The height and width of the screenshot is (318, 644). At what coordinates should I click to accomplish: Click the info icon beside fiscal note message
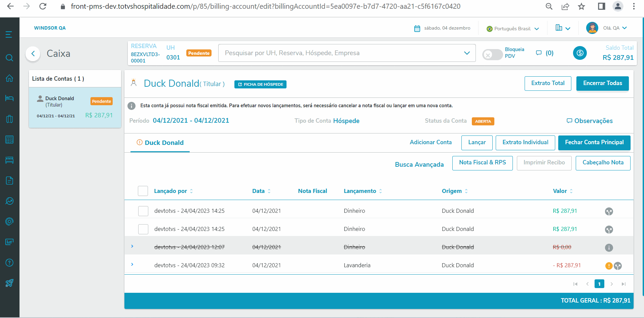pos(131,106)
